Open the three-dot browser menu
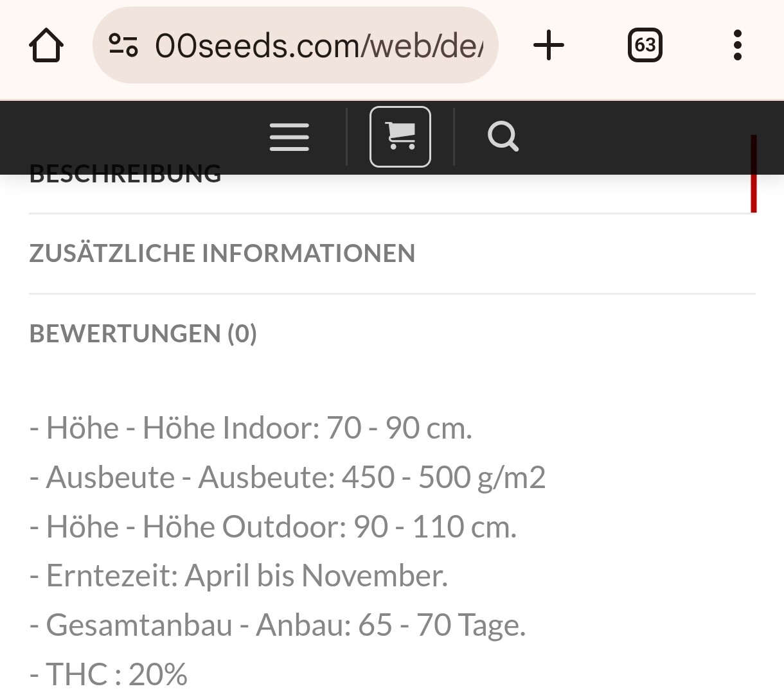 pyautogui.click(x=737, y=46)
